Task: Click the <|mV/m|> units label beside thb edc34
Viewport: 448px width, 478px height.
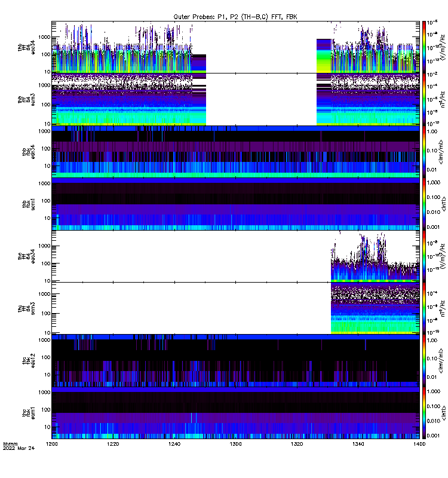Action: point(441,152)
